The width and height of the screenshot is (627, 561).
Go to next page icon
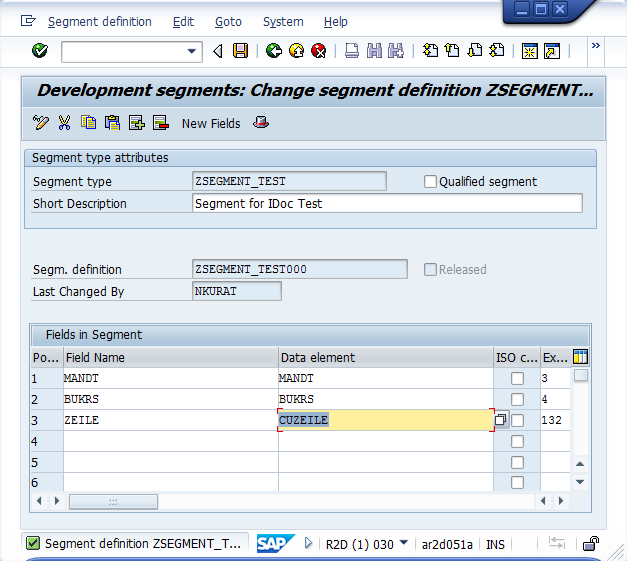pos(475,51)
